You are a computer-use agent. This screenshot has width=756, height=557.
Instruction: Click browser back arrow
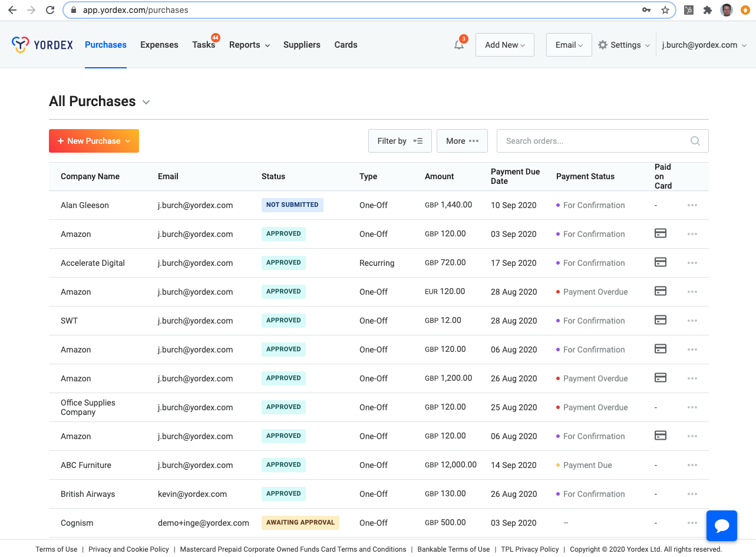point(12,10)
